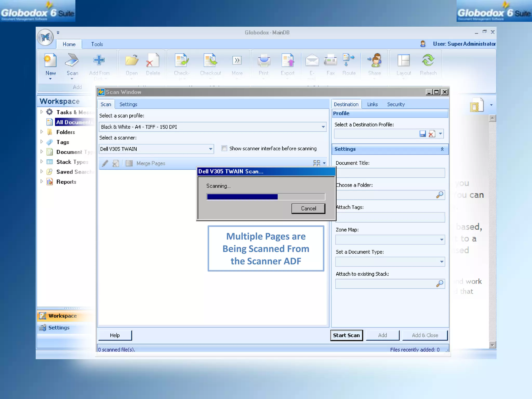Click the Merge Pages toolbar item
This screenshot has width=532, height=399.
coord(145,163)
